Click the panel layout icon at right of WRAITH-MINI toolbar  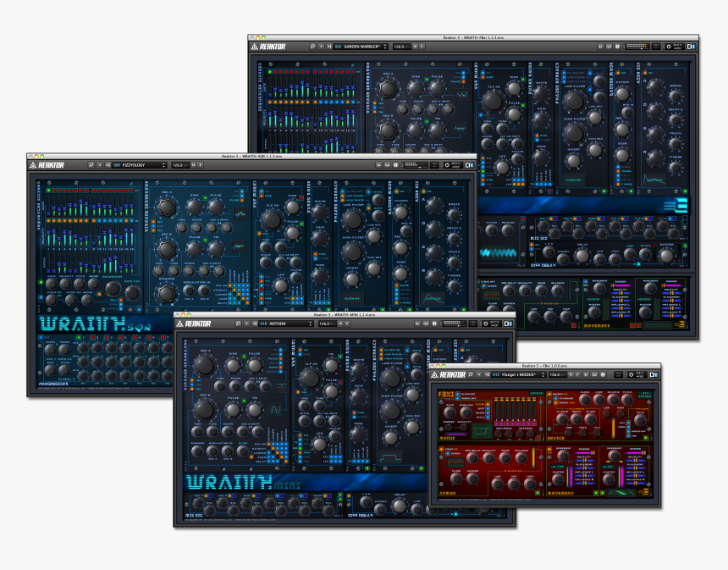click(x=509, y=324)
